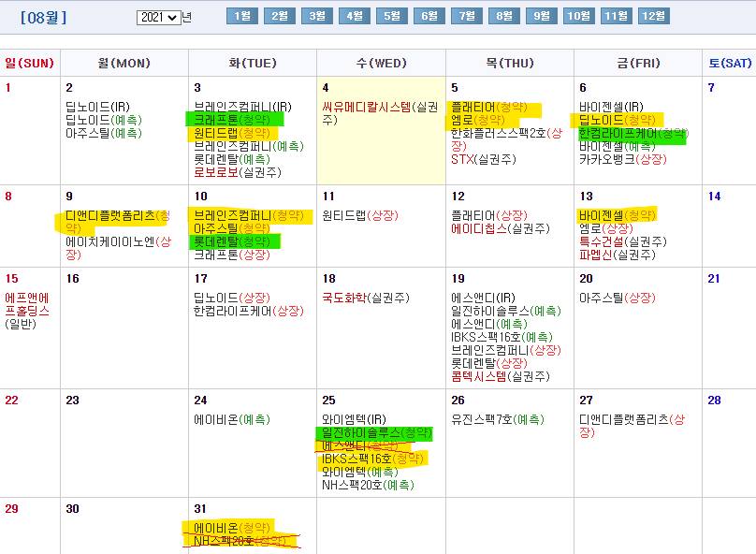
Task: Open 로보로보(실권주) on August 3
Action: tap(238, 172)
